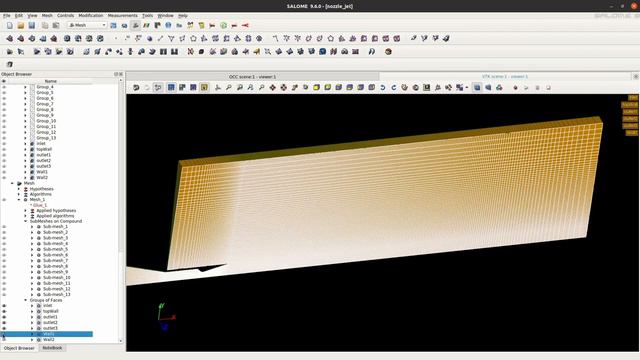Select the Global Panning tool in viewer toolbar

pos(283,87)
